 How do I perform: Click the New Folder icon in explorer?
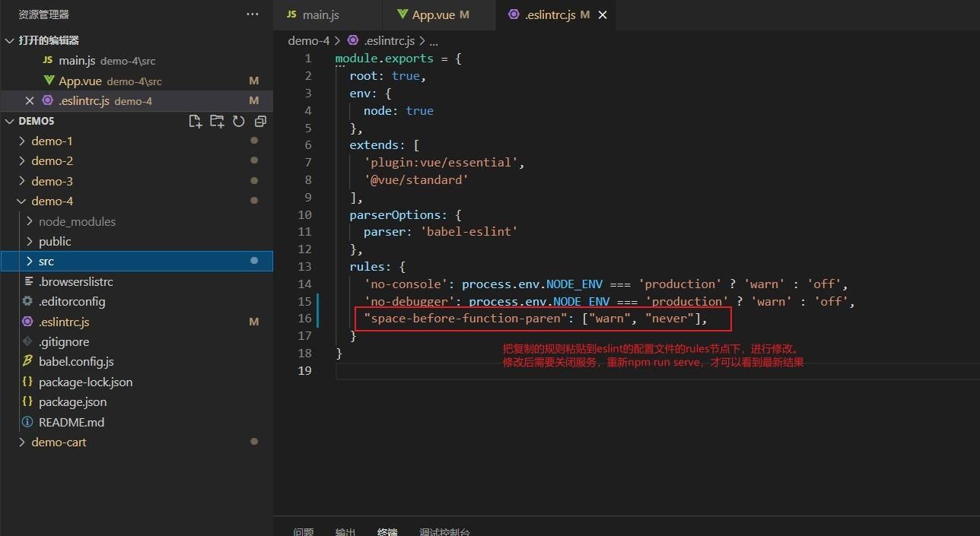tap(217, 121)
